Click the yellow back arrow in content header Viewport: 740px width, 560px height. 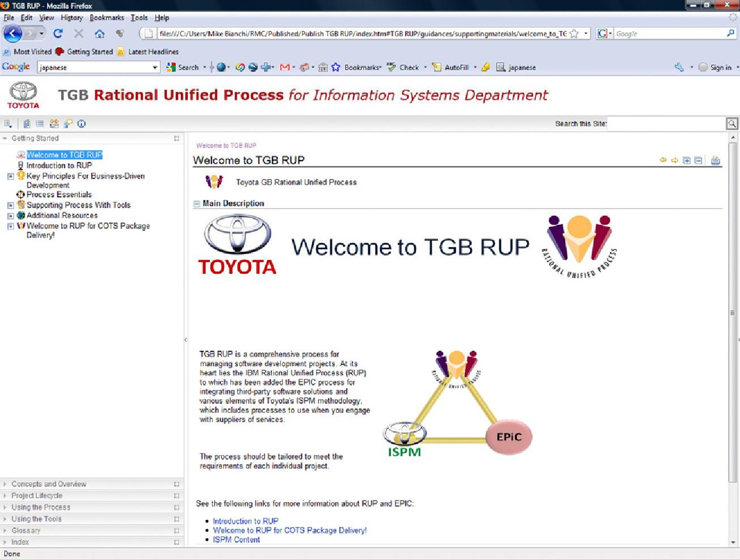click(x=663, y=160)
